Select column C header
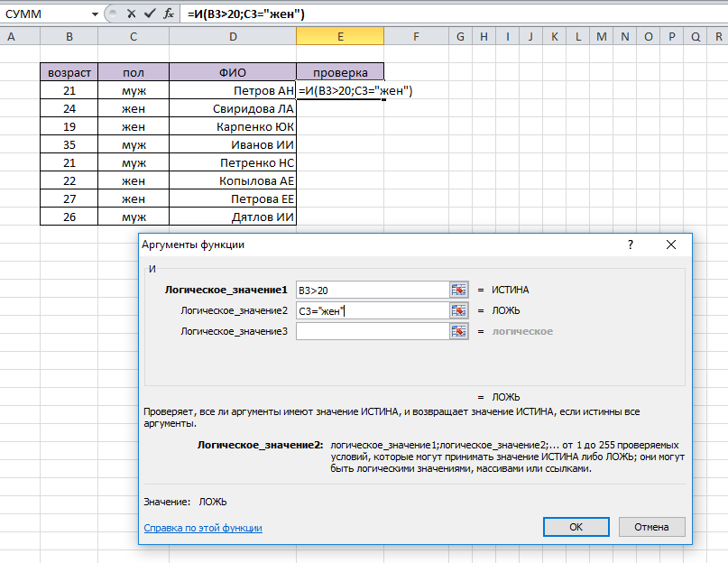Screen dimensions: 728x563 click(x=134, y=36)
